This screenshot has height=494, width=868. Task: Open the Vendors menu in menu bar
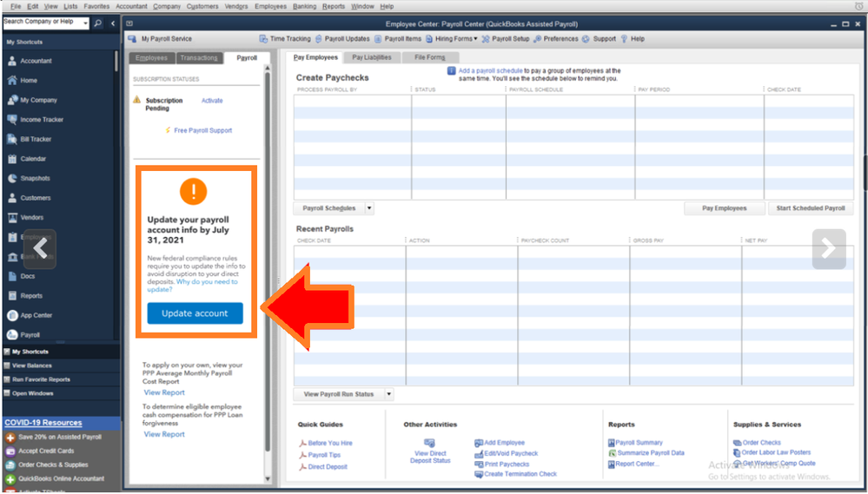point(236,7)
